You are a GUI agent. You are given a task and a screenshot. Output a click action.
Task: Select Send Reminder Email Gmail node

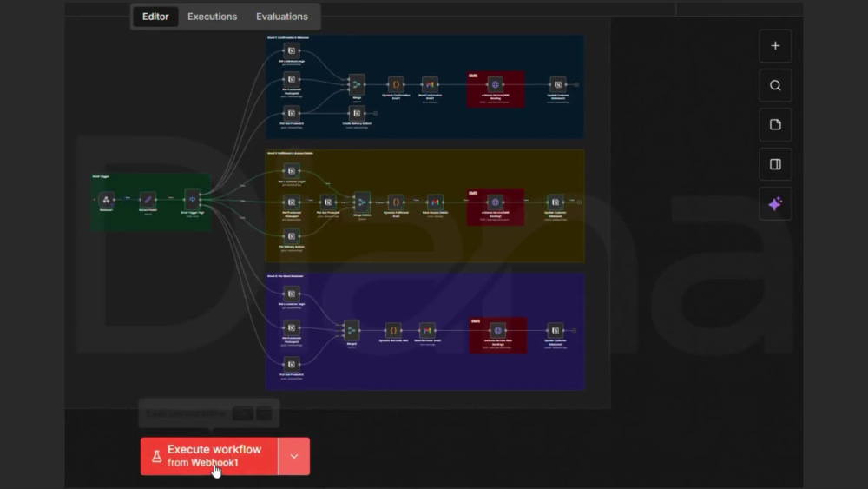(427, 331)
